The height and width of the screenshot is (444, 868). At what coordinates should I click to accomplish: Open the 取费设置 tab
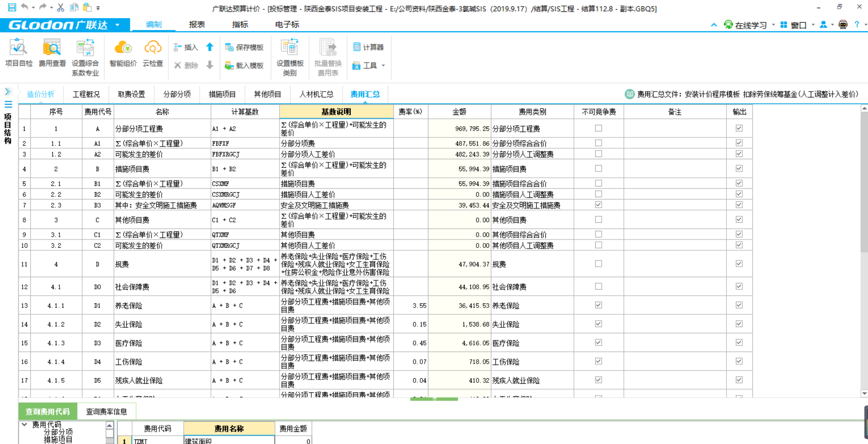tap(132, 94)
